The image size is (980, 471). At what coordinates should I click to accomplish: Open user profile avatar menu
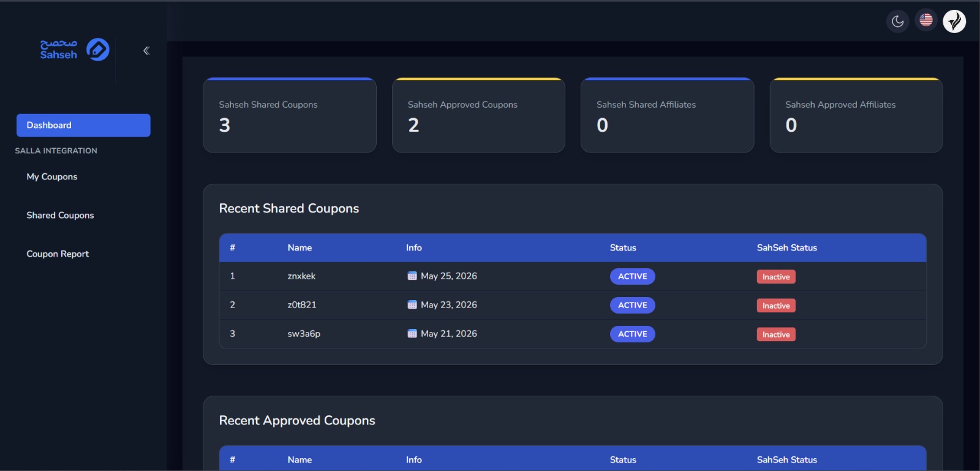[954, 21]
